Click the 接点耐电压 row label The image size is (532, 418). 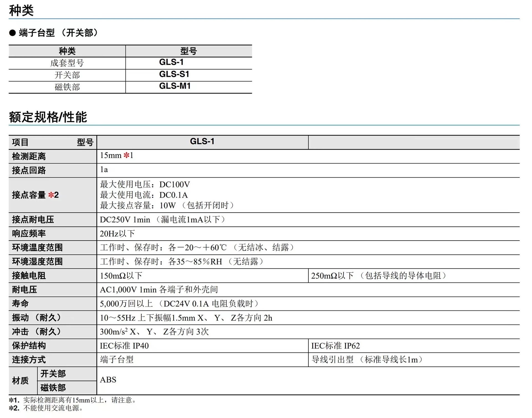(32, 219)
